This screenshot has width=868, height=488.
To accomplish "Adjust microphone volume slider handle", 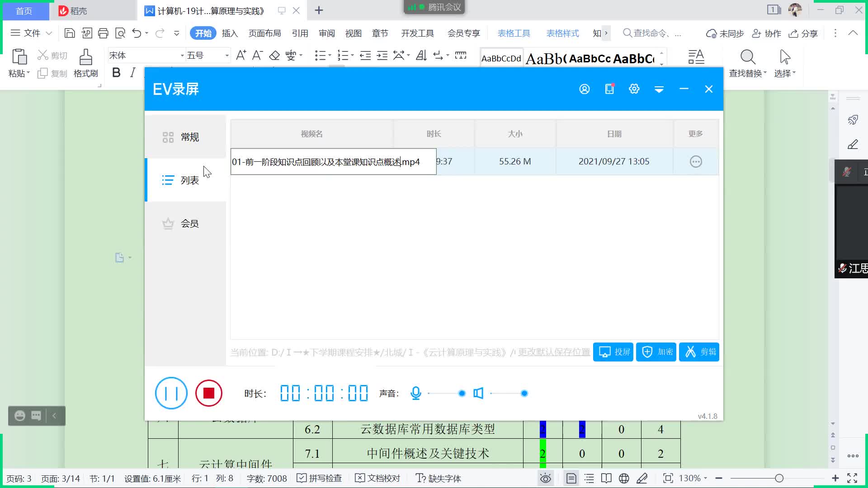I will click(462, 393).
